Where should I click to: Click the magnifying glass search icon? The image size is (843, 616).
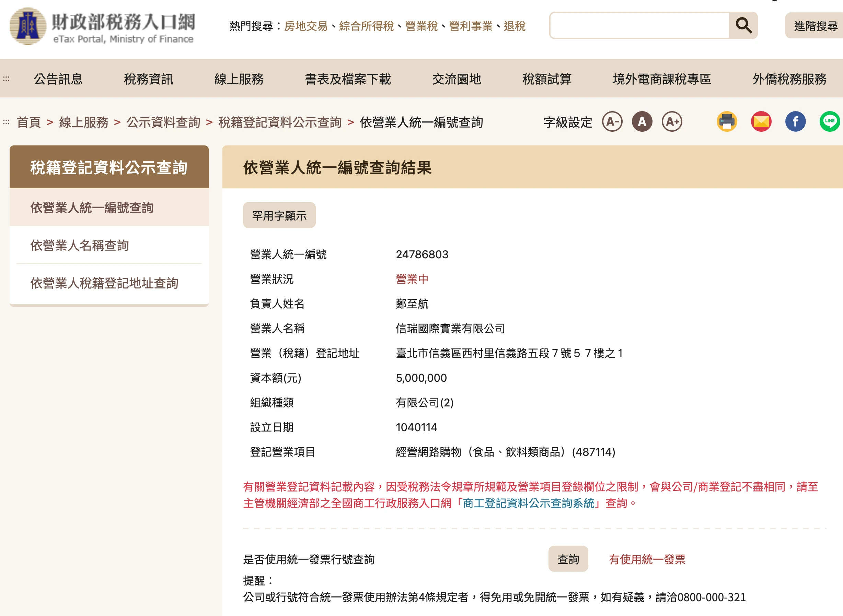(x=743, y=25)
